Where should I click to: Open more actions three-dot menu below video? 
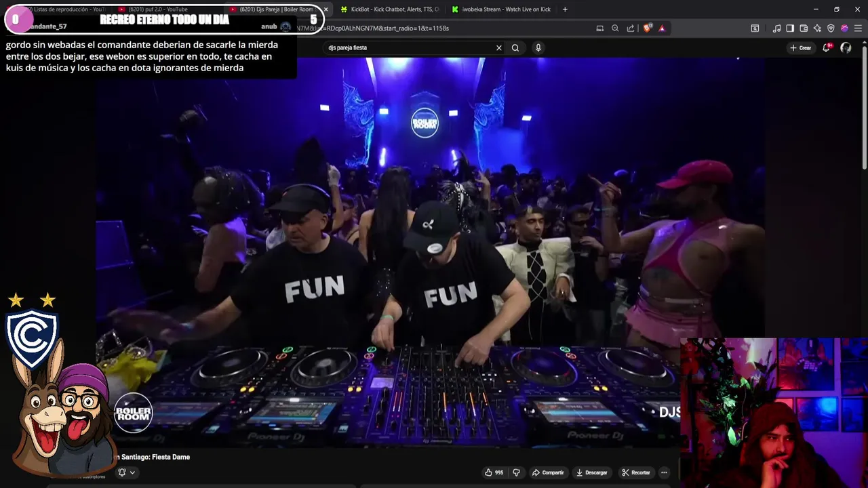[664, 472]
